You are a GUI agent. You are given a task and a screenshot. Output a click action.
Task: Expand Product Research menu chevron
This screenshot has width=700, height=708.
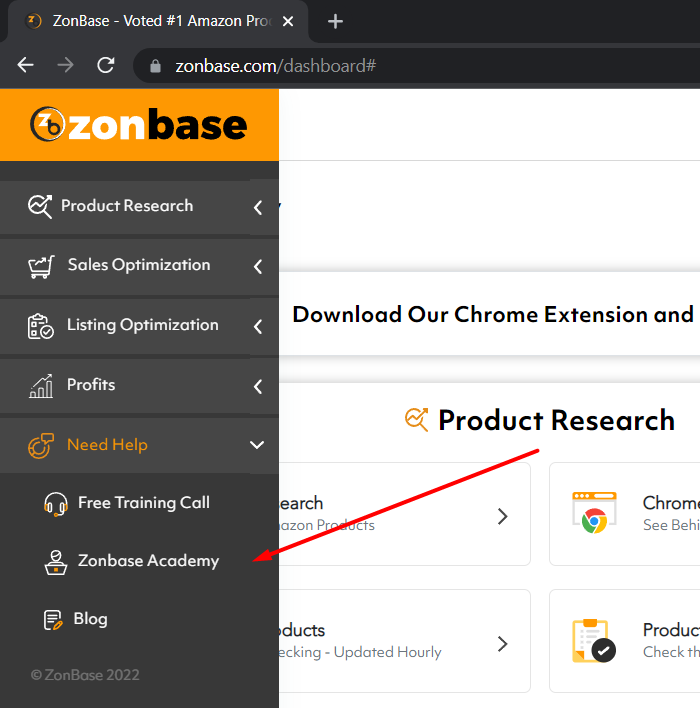(x=258, y=207)
